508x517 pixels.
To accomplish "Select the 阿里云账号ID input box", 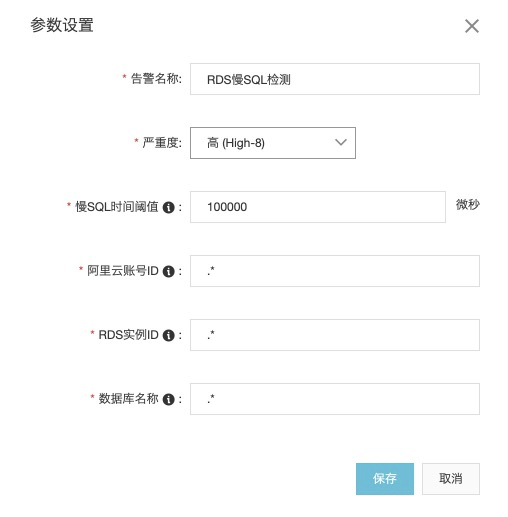I will click(x=335, y=271).
